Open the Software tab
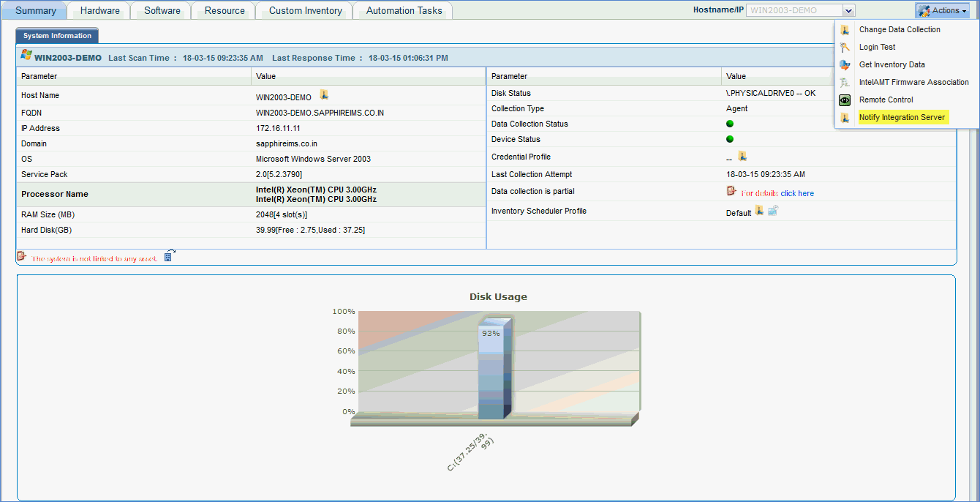The height and width of the screenshot is (502, 980). coord(162,10)
